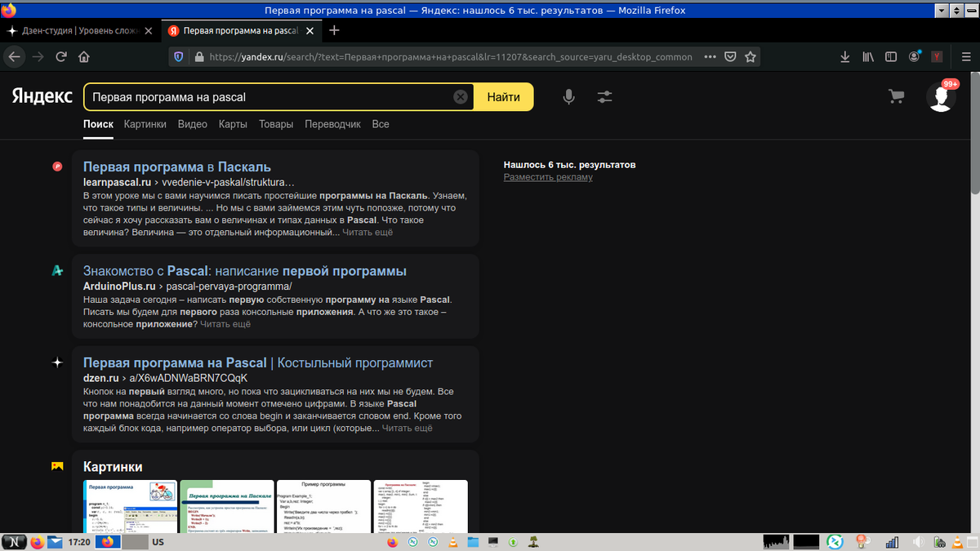980x551 pixels.
Task: Click the Яндекс logo
Action: click(x=42, y=96)
